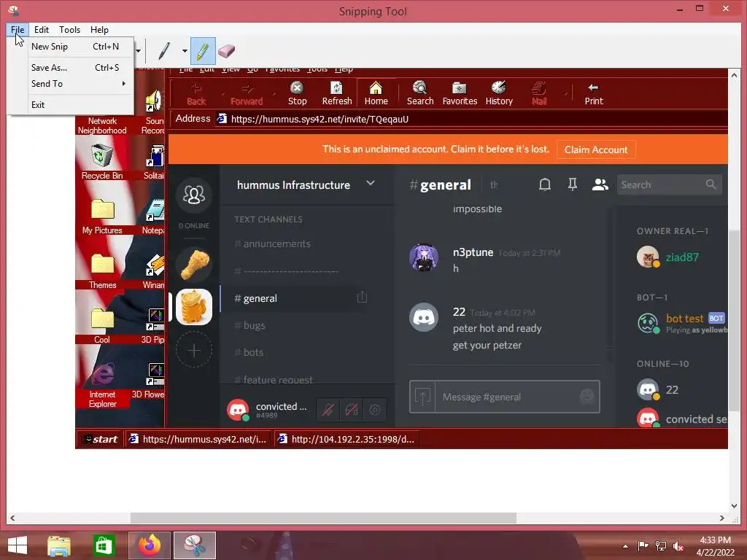
Task: Click the Recycle Bin desktop icon
Action: click(x=102, y=162)
